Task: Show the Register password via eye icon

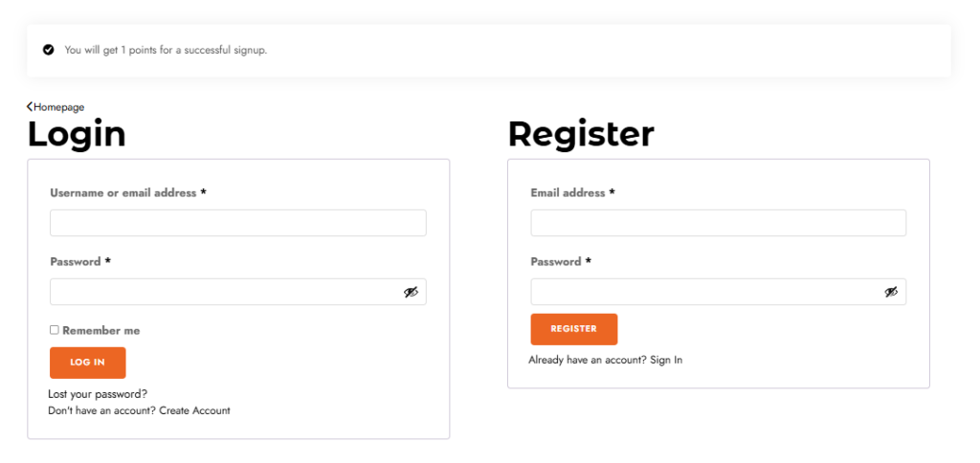Action: pyautogui.click(x=891, y=292)
